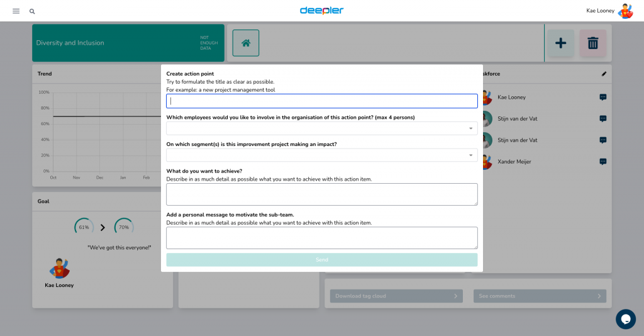The image size is (644, 336).
Task: Click the goal arrow between 61% and 70%
Action: coord(103,227)
